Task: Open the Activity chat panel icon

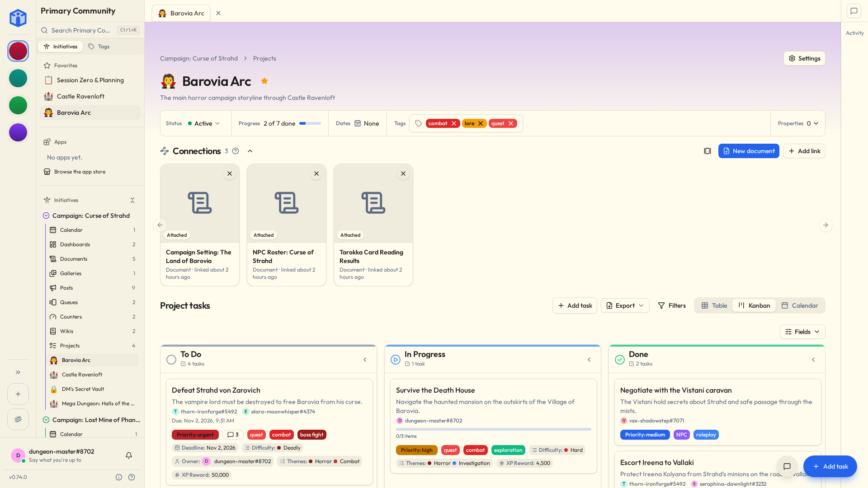Action: coord(854,11)
